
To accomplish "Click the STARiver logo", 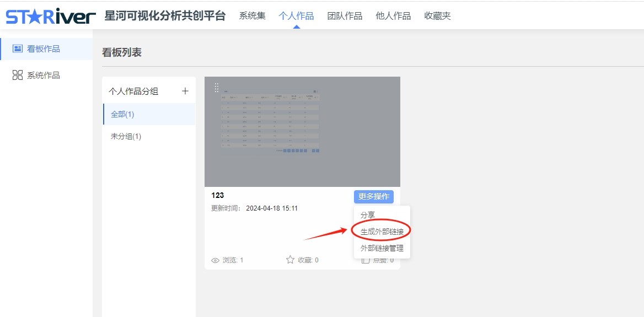I will 51,16.
